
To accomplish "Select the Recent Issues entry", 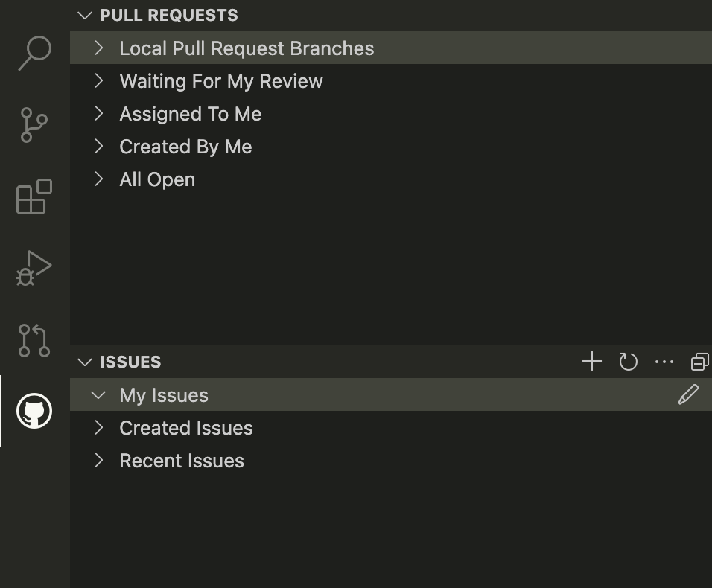I will [181, 461].
